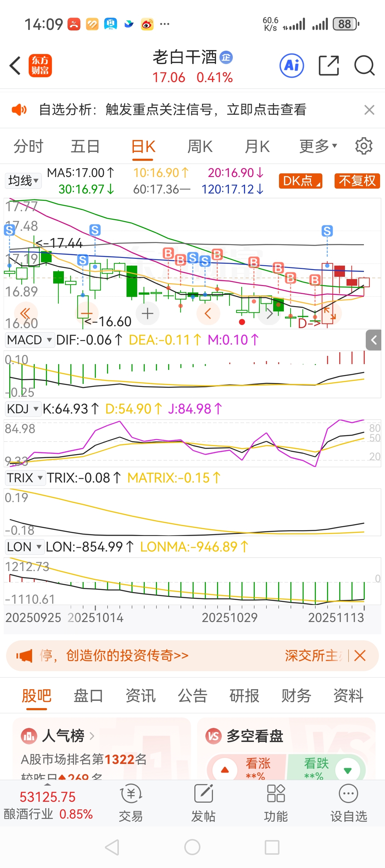The image size is (385, 868).
Task: Tap the 17.44 high price label
Action: tap(59, 243)
